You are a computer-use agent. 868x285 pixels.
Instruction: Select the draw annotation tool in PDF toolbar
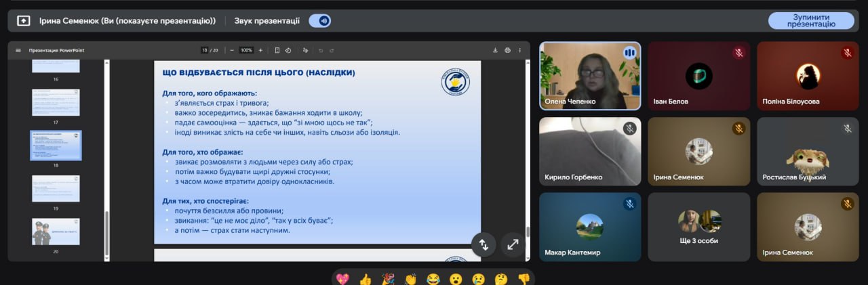pos(306,50)
